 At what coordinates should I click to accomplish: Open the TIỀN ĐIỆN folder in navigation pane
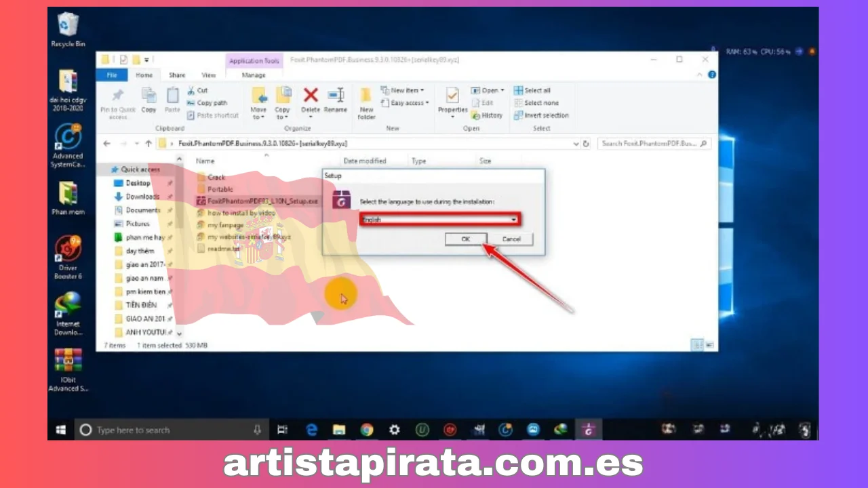pyautogui.click(x=136, y=305)
